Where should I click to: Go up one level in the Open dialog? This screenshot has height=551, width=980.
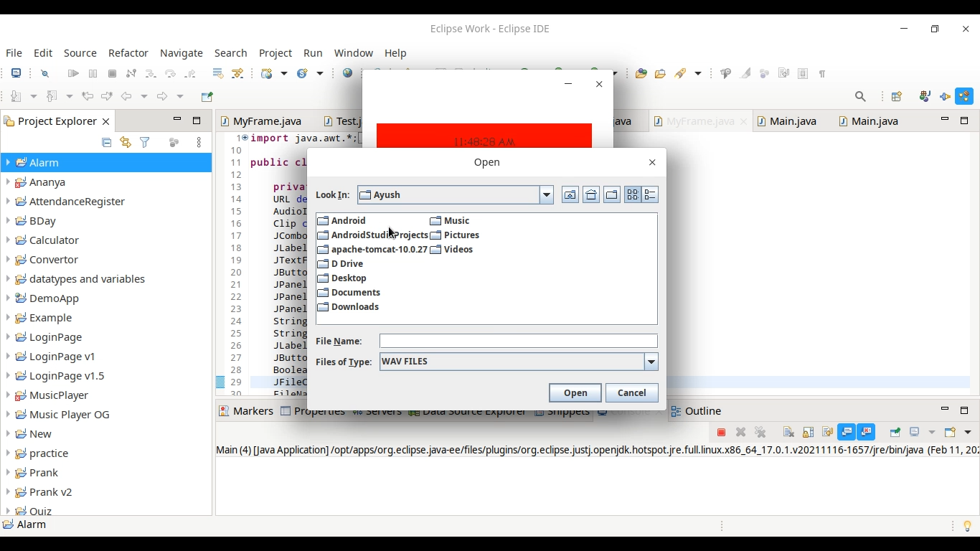click(x=570, y=194)
